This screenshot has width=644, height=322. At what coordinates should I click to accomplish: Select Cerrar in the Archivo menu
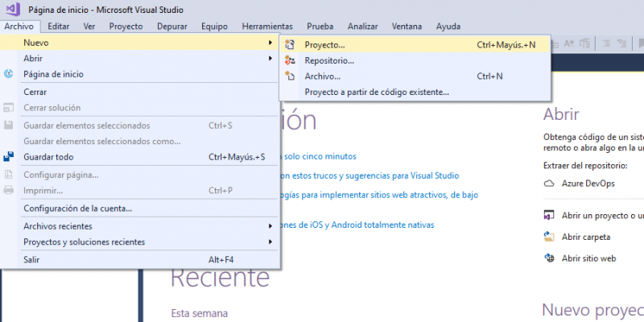[35, 92]
